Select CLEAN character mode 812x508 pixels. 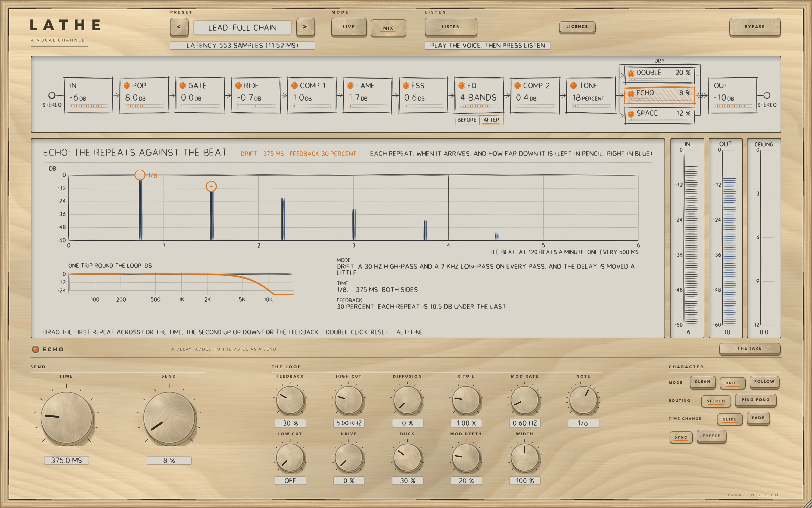(703, 382)
